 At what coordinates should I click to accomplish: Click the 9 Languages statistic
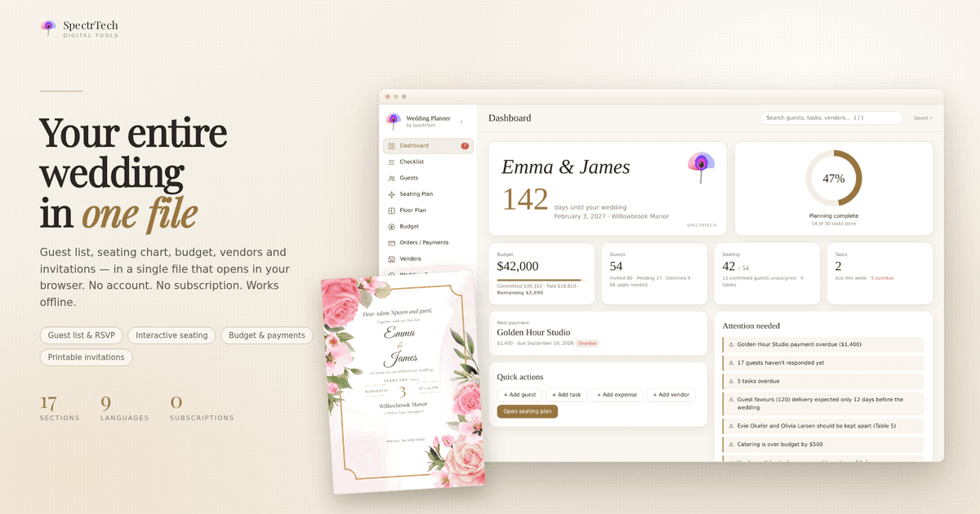click(125, 407)
